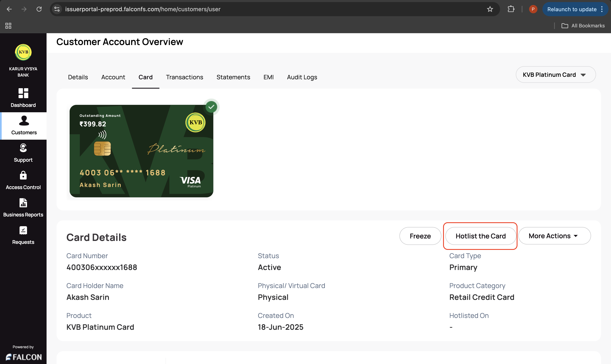Select the Platinum card thumbnail

click(x=141, y=151)
